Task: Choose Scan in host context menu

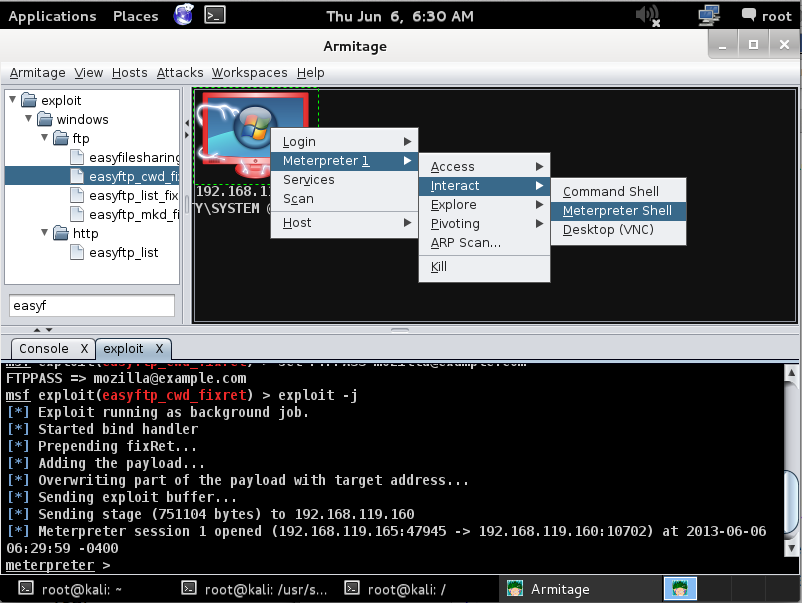Action: coord(344,198)
